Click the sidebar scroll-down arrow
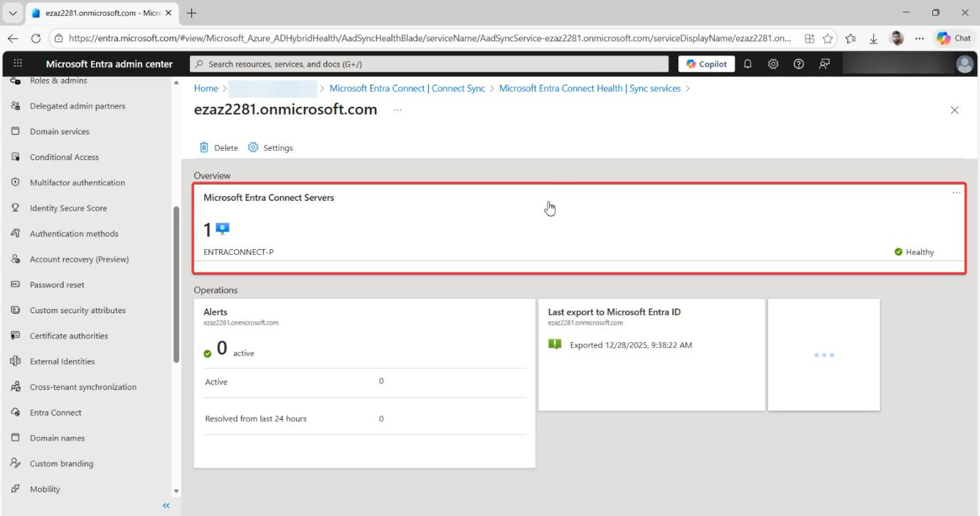980x516 pixels. click(x=176, y=491)
